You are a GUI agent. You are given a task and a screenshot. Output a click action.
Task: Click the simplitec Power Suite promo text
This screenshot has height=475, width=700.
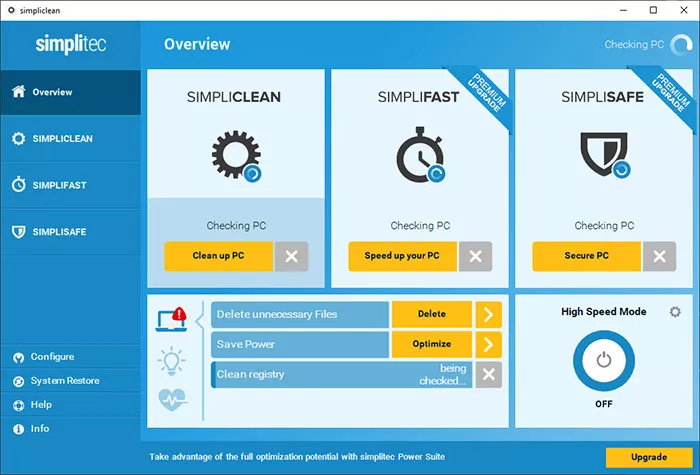[297, 457]
